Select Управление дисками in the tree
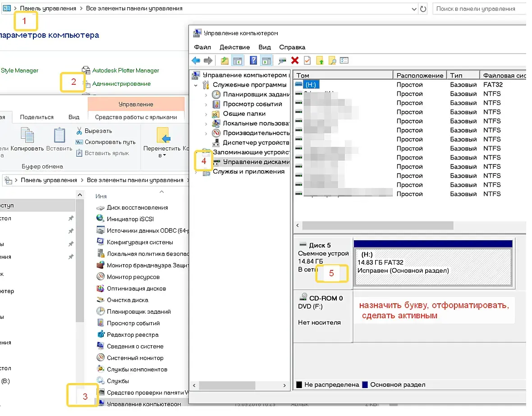 point(256,162)
